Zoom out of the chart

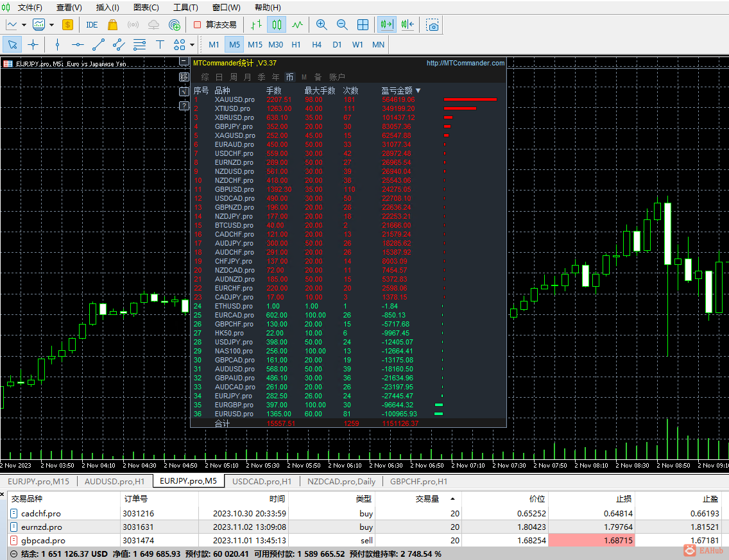[342, 24]
